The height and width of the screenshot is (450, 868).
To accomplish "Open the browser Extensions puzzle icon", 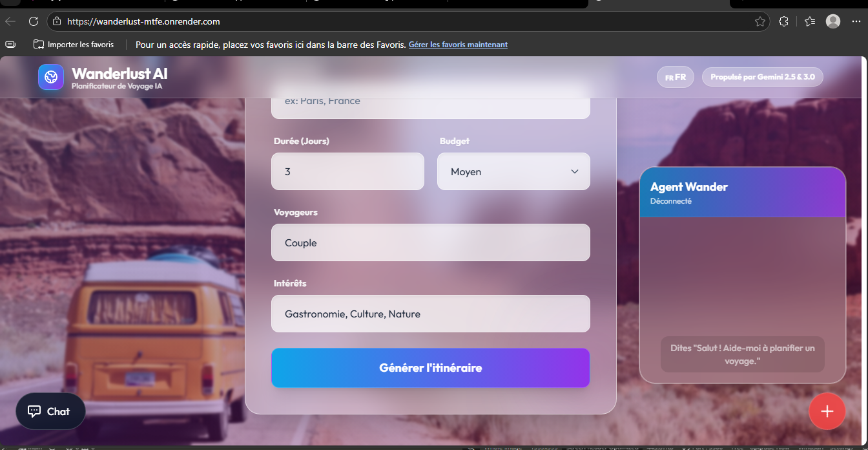I will pos(783,21).
